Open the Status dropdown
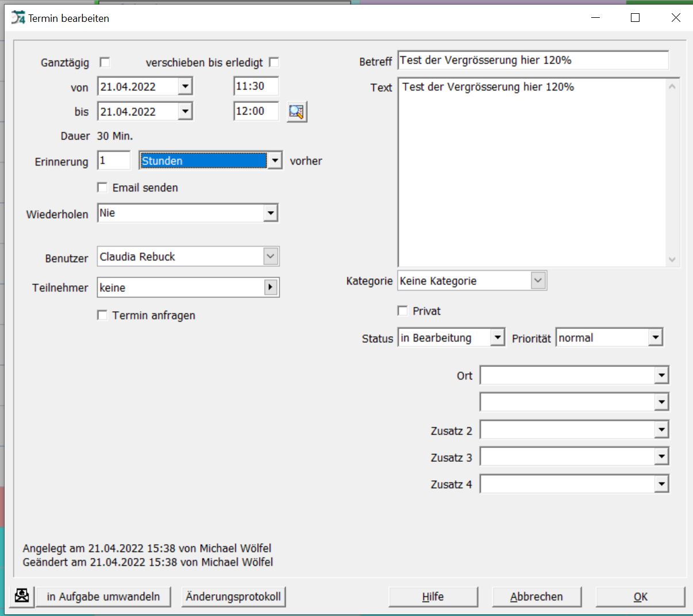The width and height of the screenshot is (693, 616). (x=497, y=338)
